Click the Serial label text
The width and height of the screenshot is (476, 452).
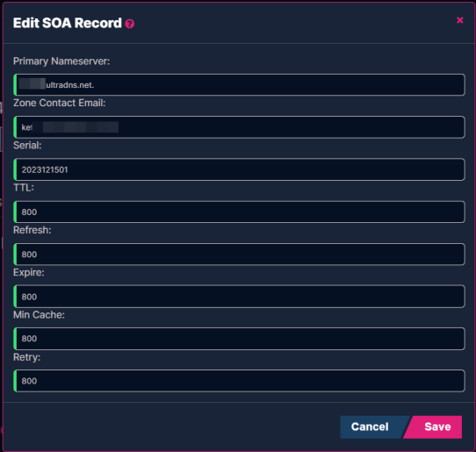click(x=27, y=146)
